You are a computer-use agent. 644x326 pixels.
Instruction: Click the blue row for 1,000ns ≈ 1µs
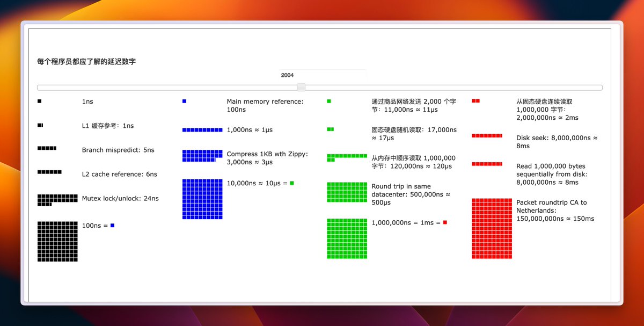tap(202, 130)
